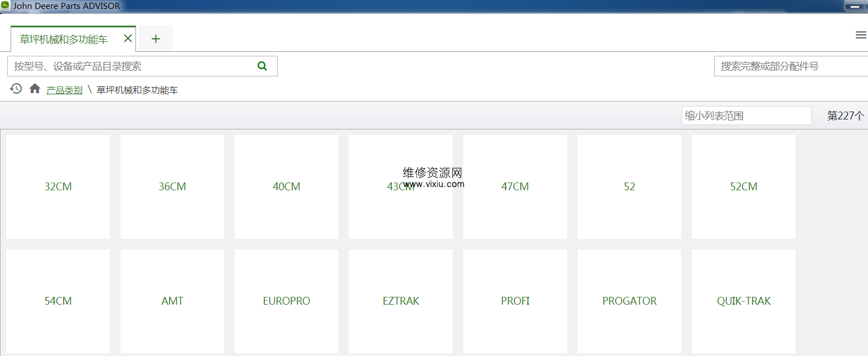868x356 pixels.
Task: Open the EZTRAK product tile
Action: coord(401,301)
